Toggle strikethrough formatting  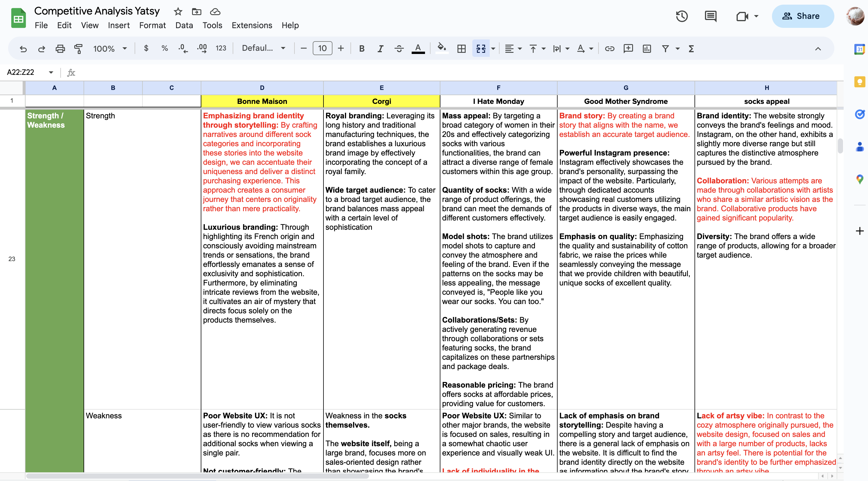pos(399,48)
